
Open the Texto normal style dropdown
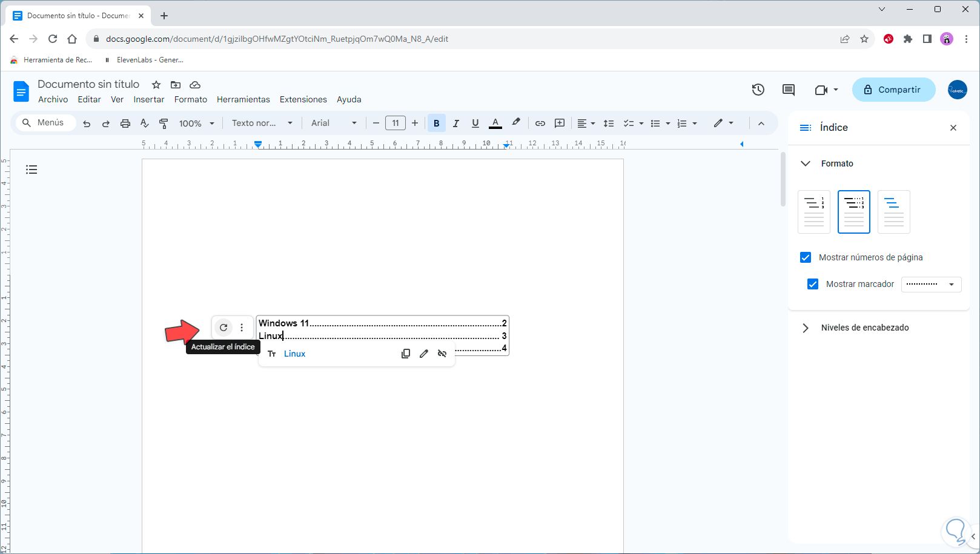(x=262, y=124)
